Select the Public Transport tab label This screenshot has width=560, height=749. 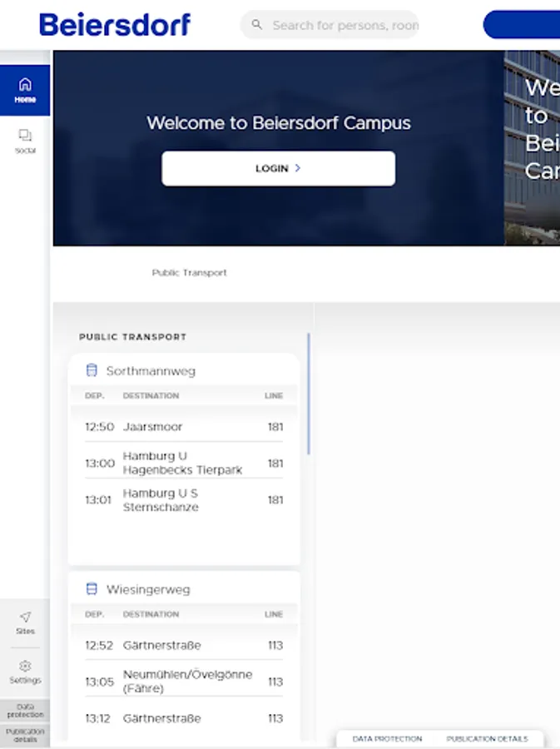coord(189,273)
